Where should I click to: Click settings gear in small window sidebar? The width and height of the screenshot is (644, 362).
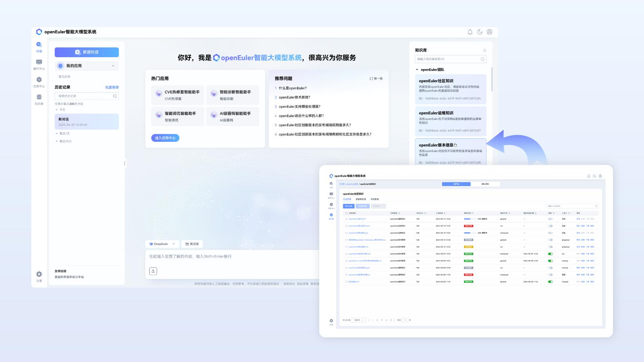pyautogui.click(x=331, y=321)
